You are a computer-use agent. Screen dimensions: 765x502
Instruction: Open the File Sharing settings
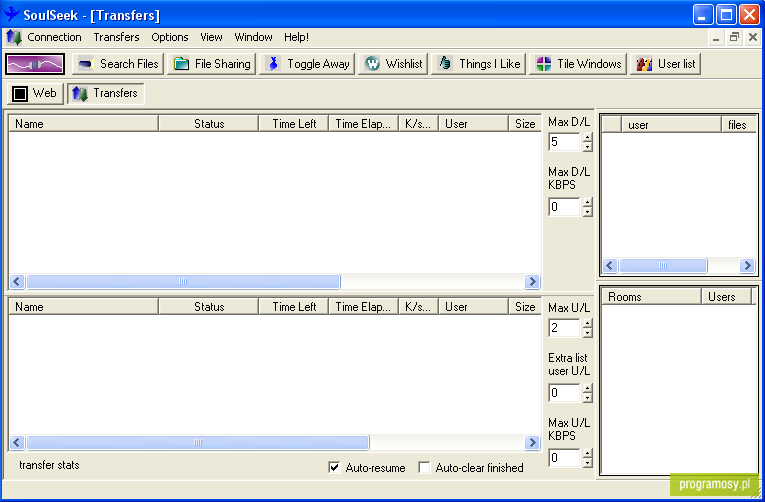(x=212, y=64)
